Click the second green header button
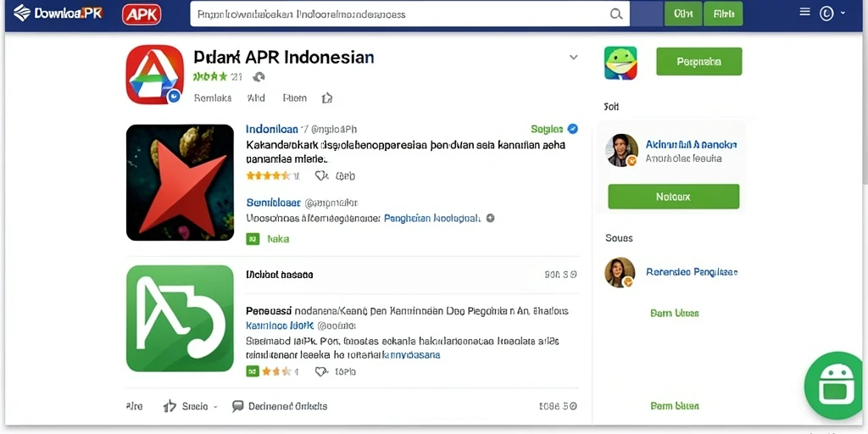Image resolution: width=868 pixels, height=434 pixels. coord(723,14)
